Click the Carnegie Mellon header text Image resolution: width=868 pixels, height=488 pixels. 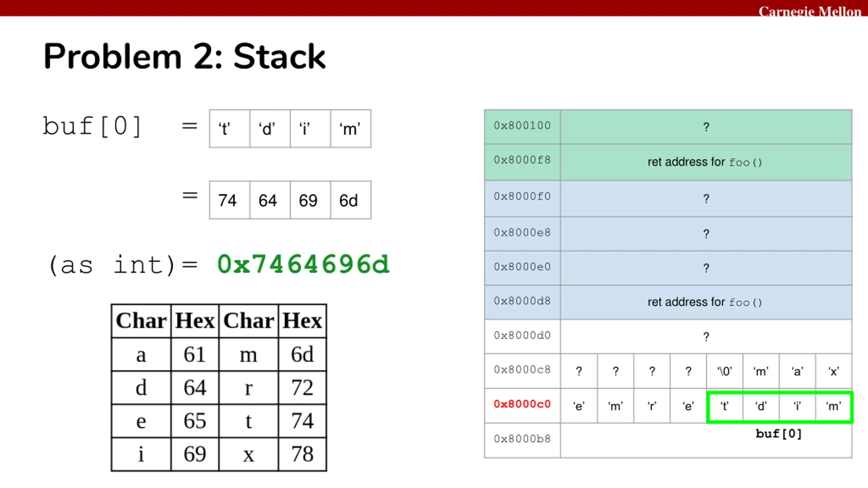click(x=810, y=12)
